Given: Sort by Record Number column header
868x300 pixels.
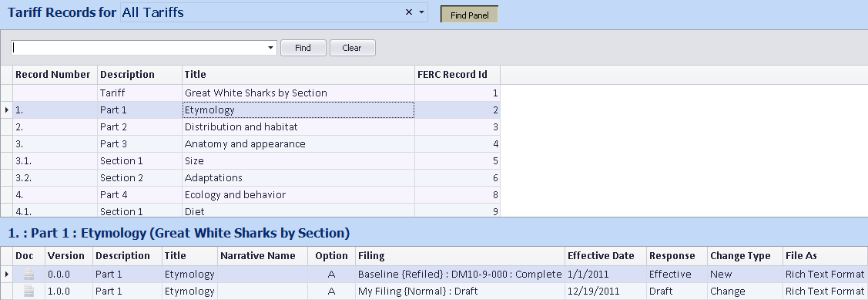Looking at the screenshot, I should (55, 74).
